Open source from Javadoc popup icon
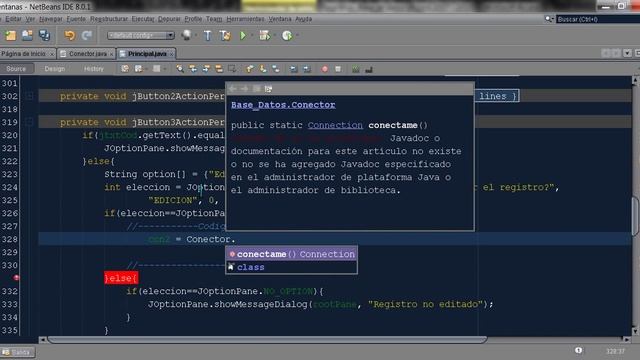Screen dimensions: 640x360 tap(268, 89)
